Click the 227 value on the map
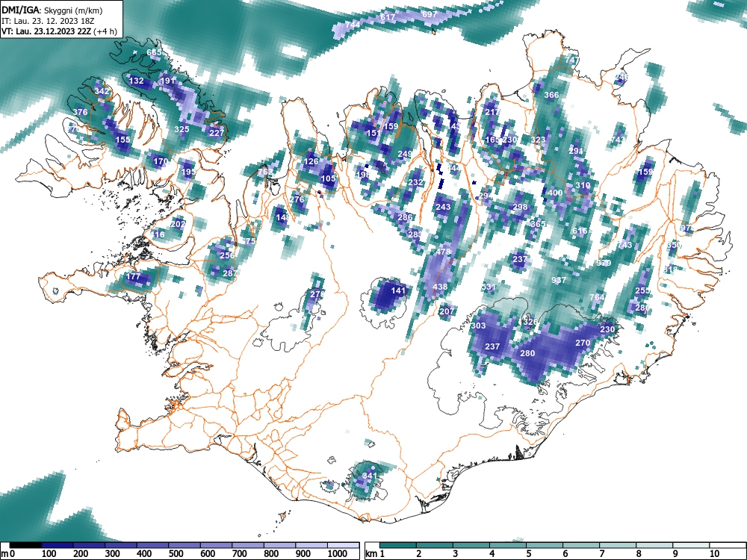 [217, 133]
